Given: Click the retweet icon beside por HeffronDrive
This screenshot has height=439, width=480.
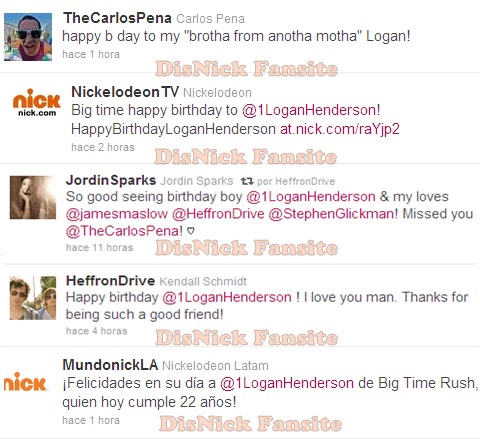Looking at the screenshot, I should [247, 181].
